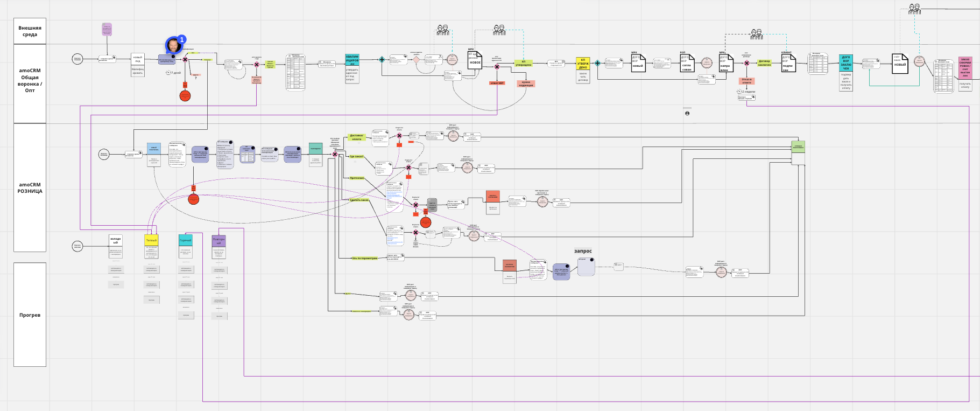Click the КВАЛИФИЦИРОВАН cyan stage card
980x411 pixels.
352,60
